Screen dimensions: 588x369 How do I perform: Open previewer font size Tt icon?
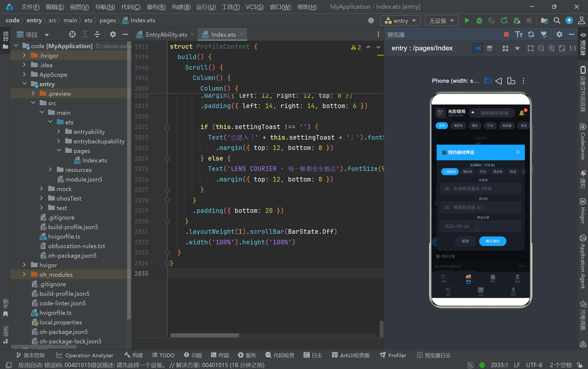point(519,34)
